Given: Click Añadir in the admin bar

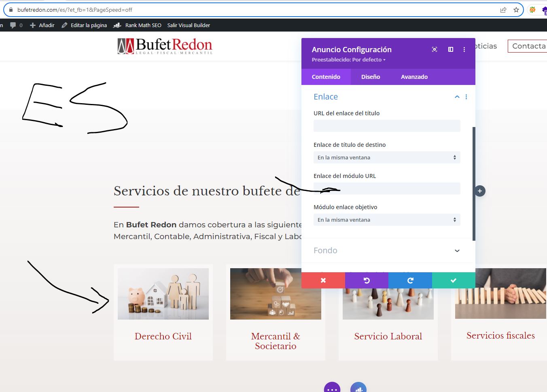Looking at the screenshot, I should click(42, 25).
